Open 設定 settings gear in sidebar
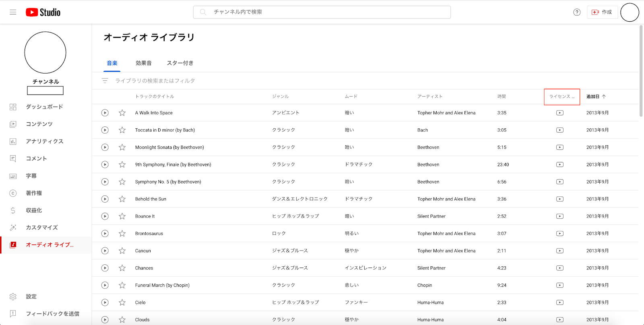The image size is (644, 325). coord(31,297)
